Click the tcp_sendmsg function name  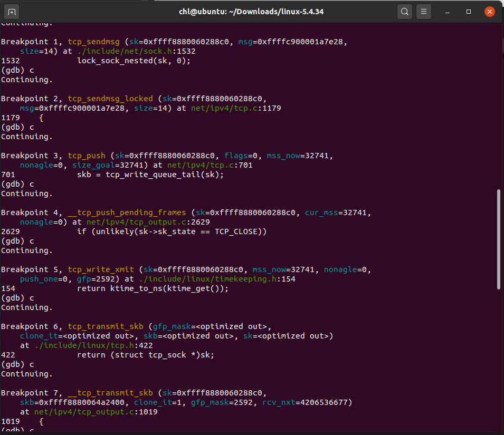93,42
